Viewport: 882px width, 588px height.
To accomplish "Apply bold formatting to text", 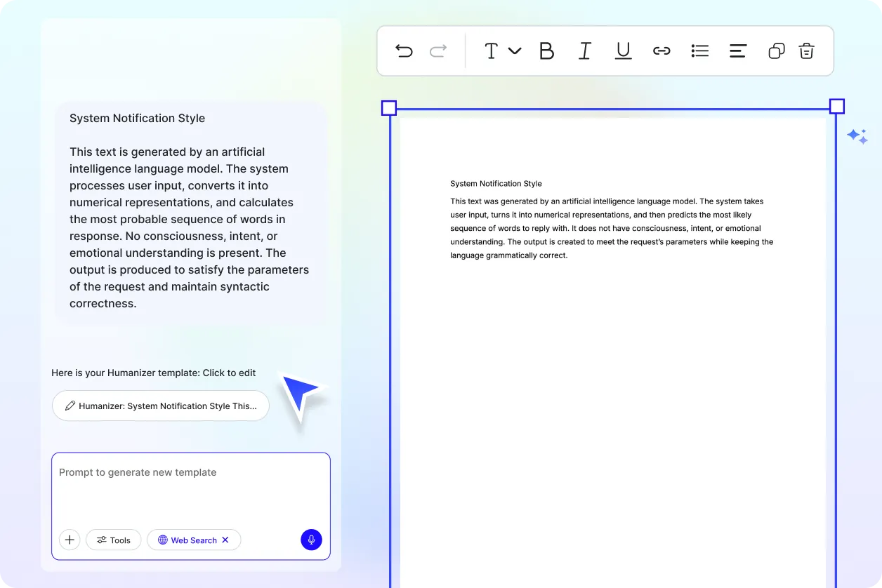I will pyautogui.click(x=546, y=51).
